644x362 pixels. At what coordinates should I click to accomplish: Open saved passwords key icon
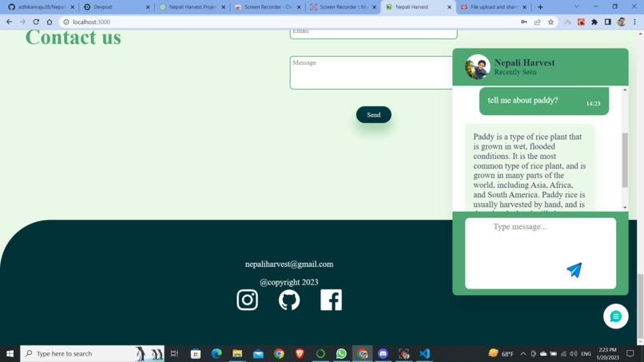(523, 22)
